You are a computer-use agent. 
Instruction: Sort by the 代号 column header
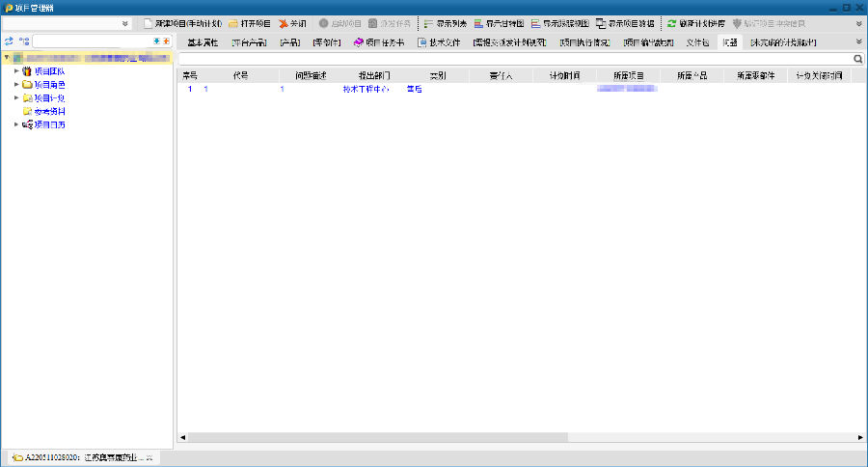(x=240, y=75)
